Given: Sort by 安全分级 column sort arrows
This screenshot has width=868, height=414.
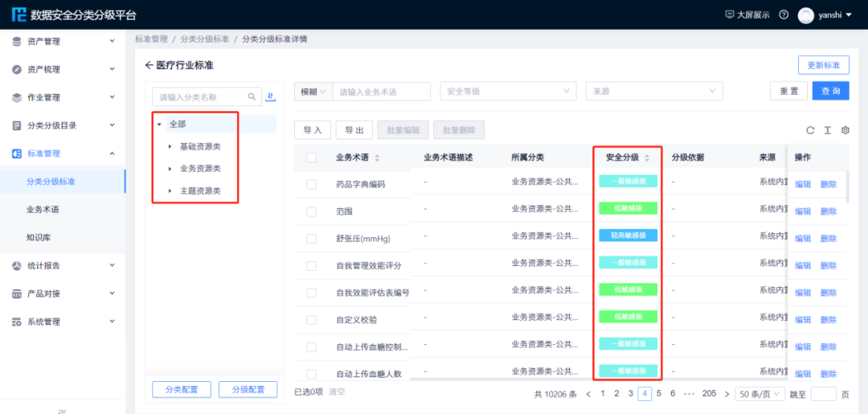Looking at the screenshot, I should [647, 158].
